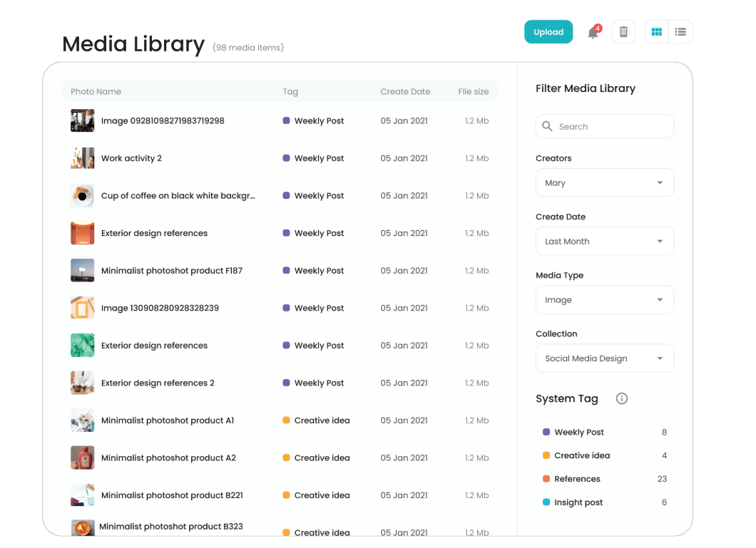Open thumbnail of Image 09281098271983719298
The width and height of the screenshot is (756, 548).
point(83,120)
